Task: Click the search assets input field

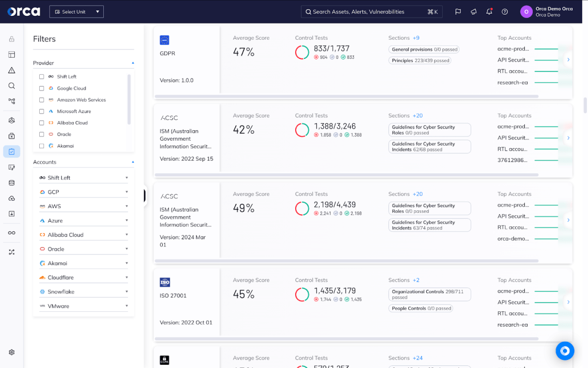Action: click(x=372, y=11)
